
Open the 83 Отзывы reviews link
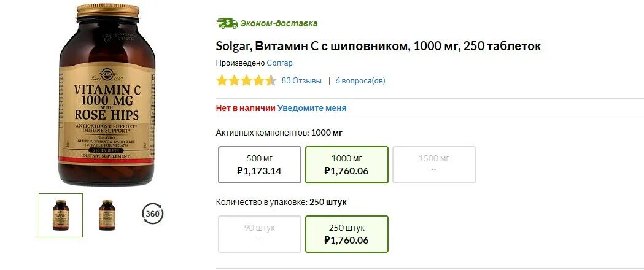coord(301,80)
